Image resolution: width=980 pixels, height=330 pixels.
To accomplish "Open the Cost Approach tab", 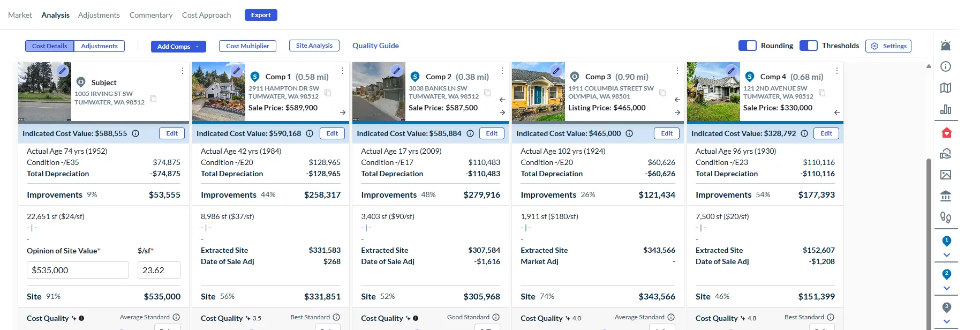I will (207, 15).
